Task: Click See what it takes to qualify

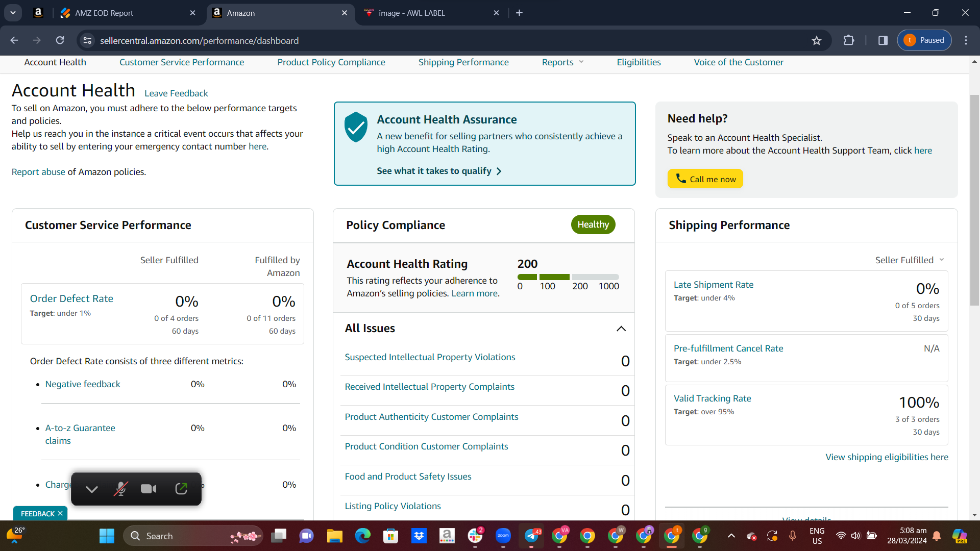Action: (439, 171)
